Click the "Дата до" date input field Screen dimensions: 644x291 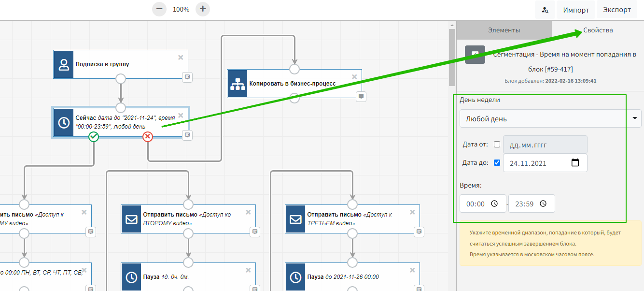click(536, 163)
